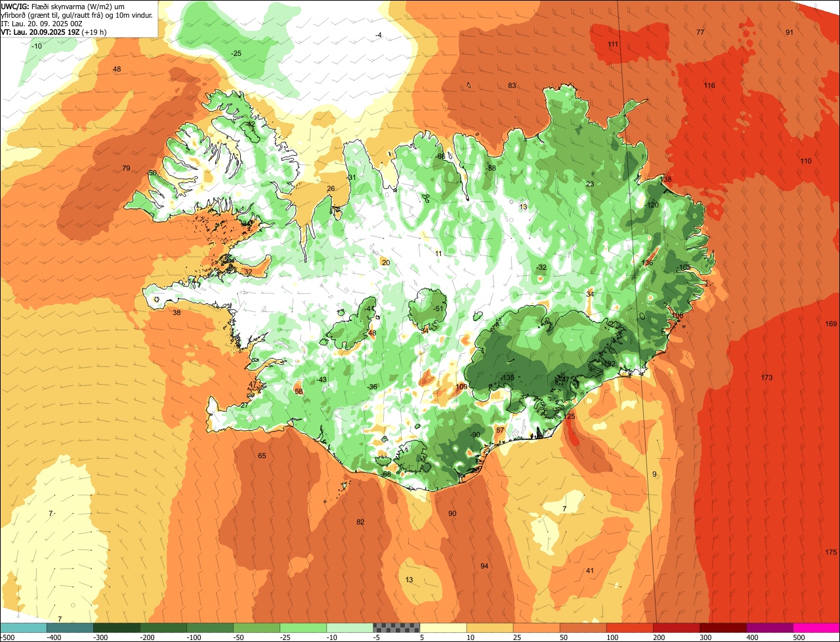Click the map value -43 in southwest Iceland
This screenshot has height=642, width=840.
(322, 380)
